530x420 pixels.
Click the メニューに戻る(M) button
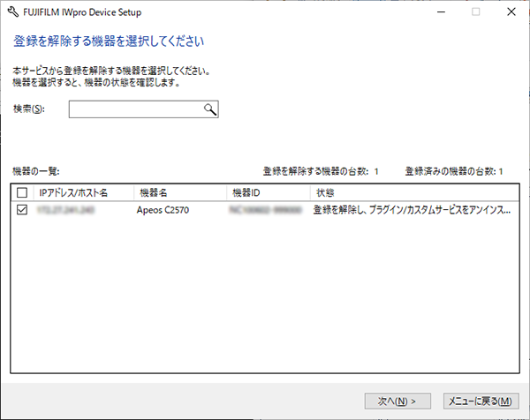pos(481,401)
